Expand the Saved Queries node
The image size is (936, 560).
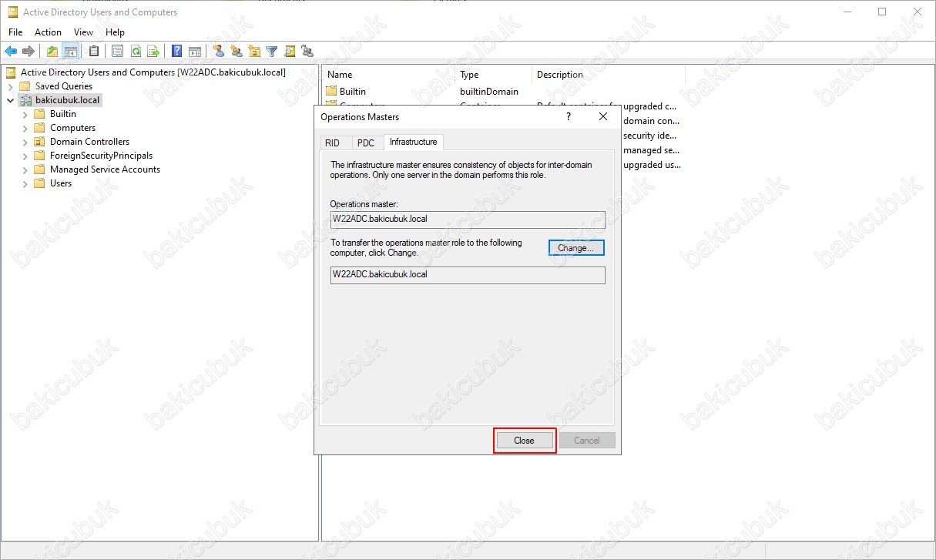click(10, 86)
